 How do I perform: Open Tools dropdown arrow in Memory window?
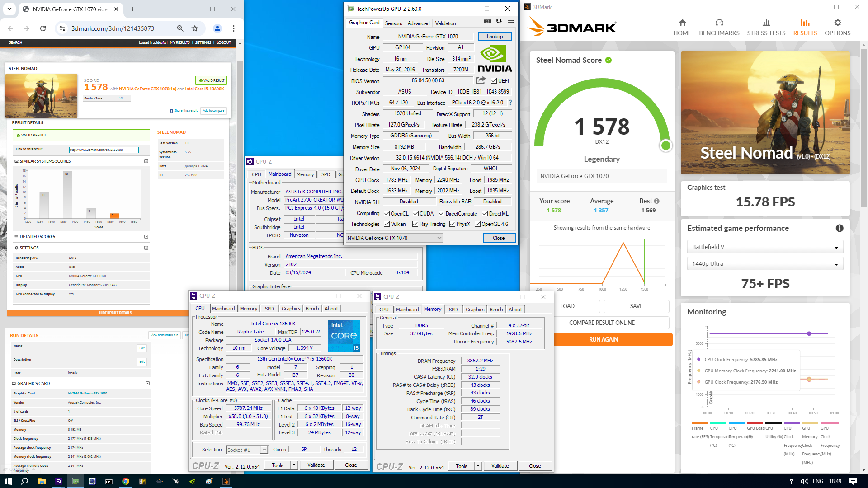click(x=478, y=466)
